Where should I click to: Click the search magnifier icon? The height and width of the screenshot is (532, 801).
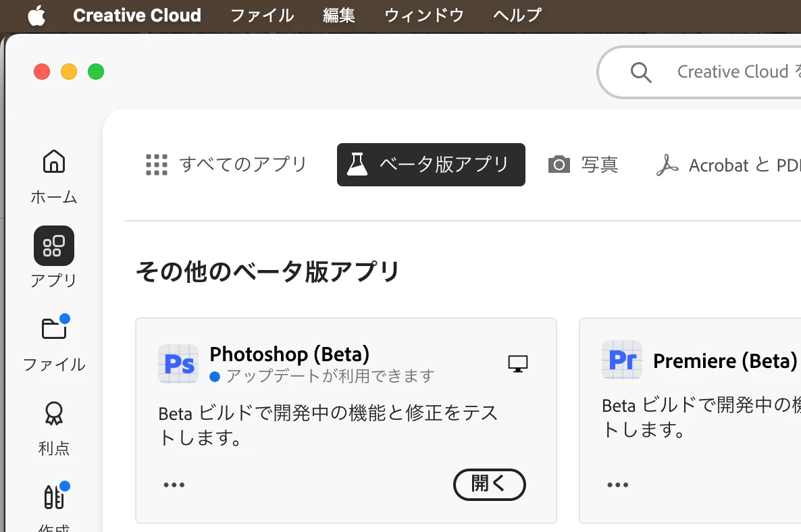[640, 72]
